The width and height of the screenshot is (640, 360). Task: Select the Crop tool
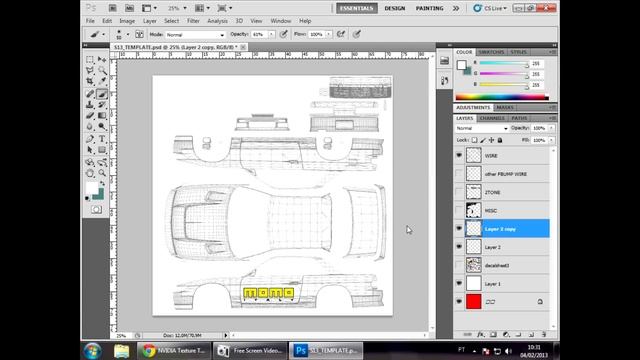click(90, 81)
